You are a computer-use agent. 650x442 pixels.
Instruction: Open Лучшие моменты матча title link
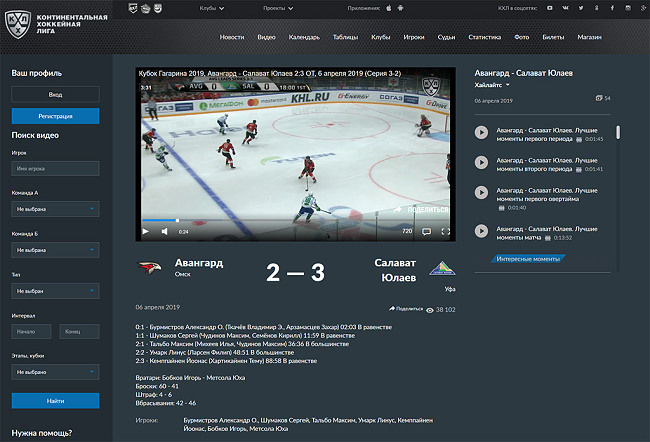click(x=547, y=233)
